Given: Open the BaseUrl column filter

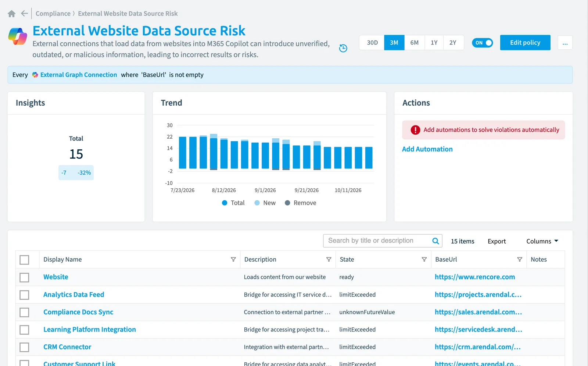Looking at the screenshot, I should (520, 259).
